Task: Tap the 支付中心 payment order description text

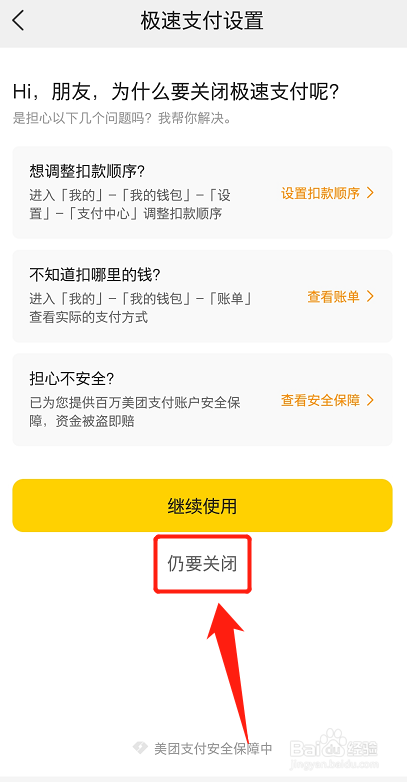Action: (x=130, y=204)
